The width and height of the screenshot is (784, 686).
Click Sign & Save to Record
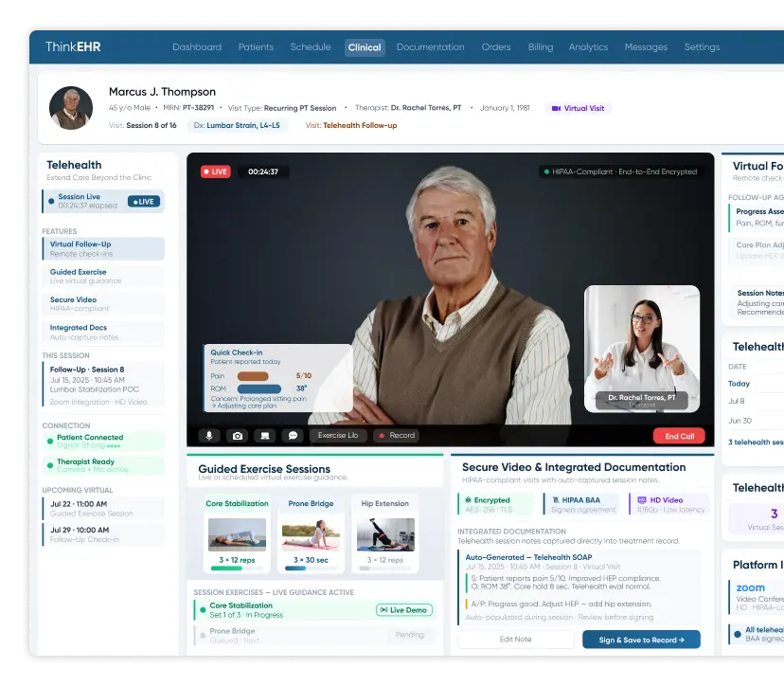641,640
